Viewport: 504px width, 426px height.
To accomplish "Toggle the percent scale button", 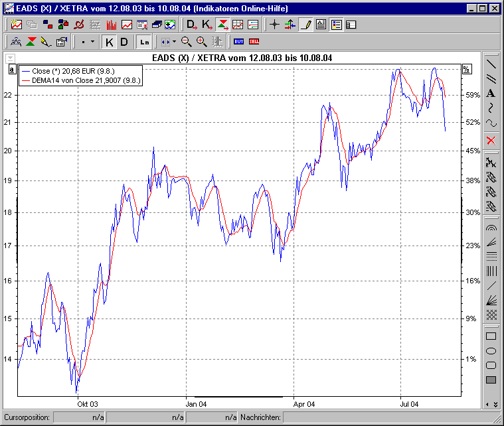I will coord(467,69).
